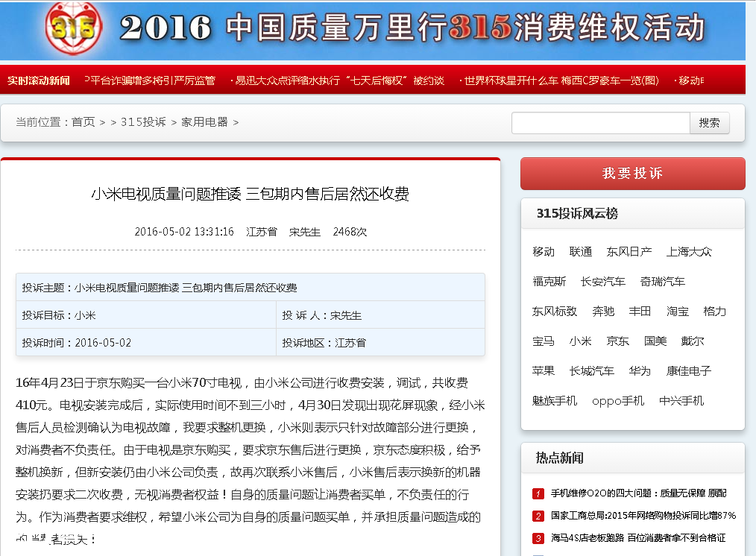Select 长城汽车 in the complaint ranking

click(591, 371)
